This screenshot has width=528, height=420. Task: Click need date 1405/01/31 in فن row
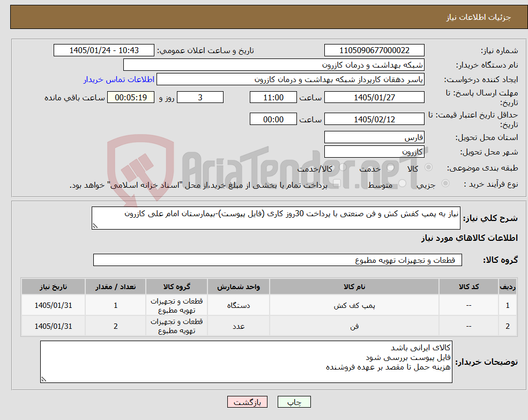[53, 326]
